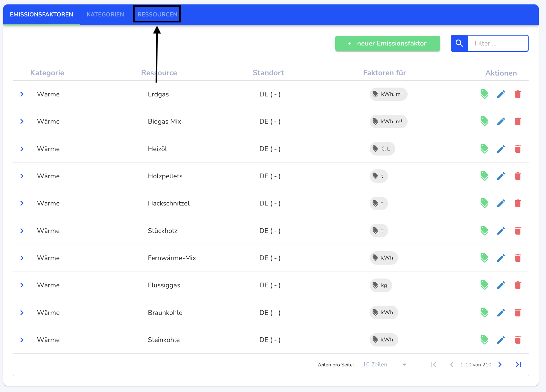Delete the Erdgas emission factor
The image size is (546, 392).
coord(518,94)
